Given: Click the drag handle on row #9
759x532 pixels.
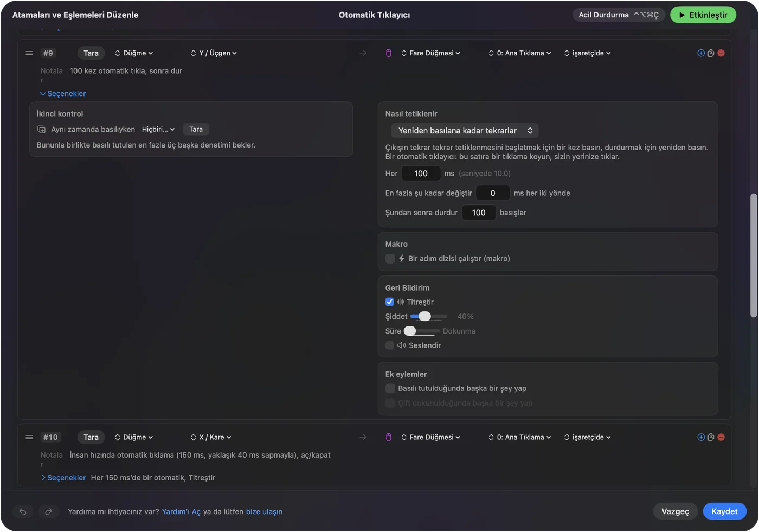Looking at the screenshot, I should click(29, 53).
